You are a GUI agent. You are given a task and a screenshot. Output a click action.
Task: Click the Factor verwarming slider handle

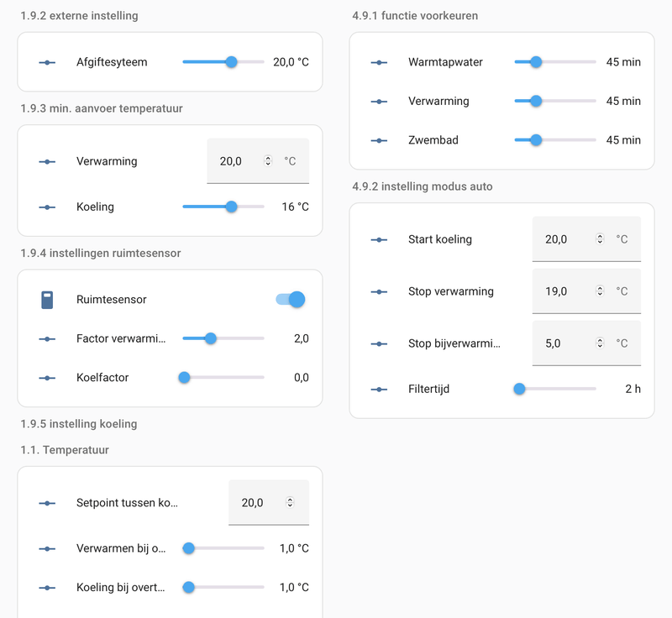pyautogui.click(x=211, y=338)
